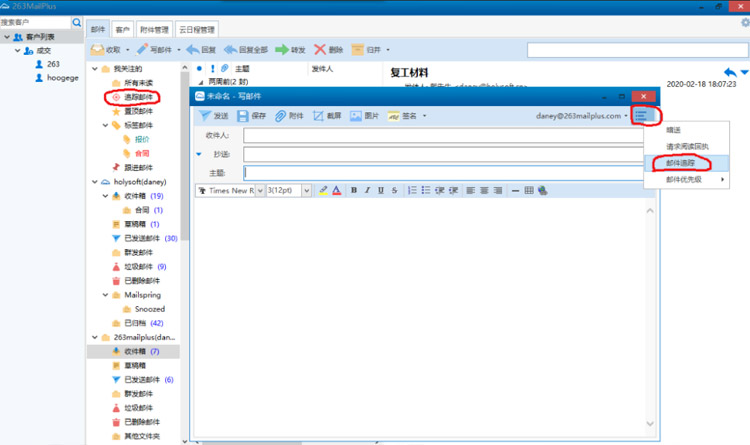This screenshot has width=750, height=445.
Task: Click the 截屏 (Screenshot) toolbar icon
Action: click(318, 116)
